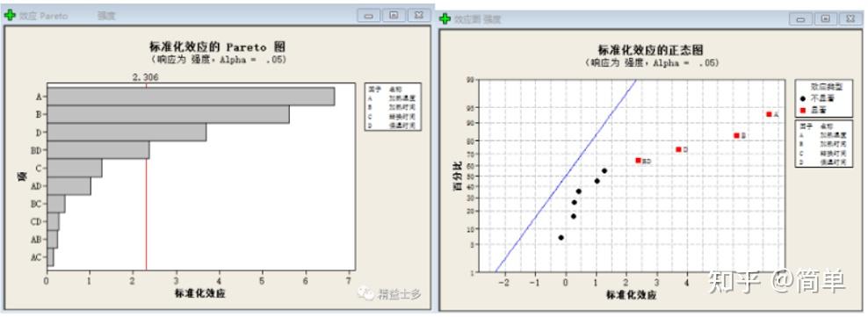Click the red 2.306 reference line
868x317 pixels.
pos(147,177)
